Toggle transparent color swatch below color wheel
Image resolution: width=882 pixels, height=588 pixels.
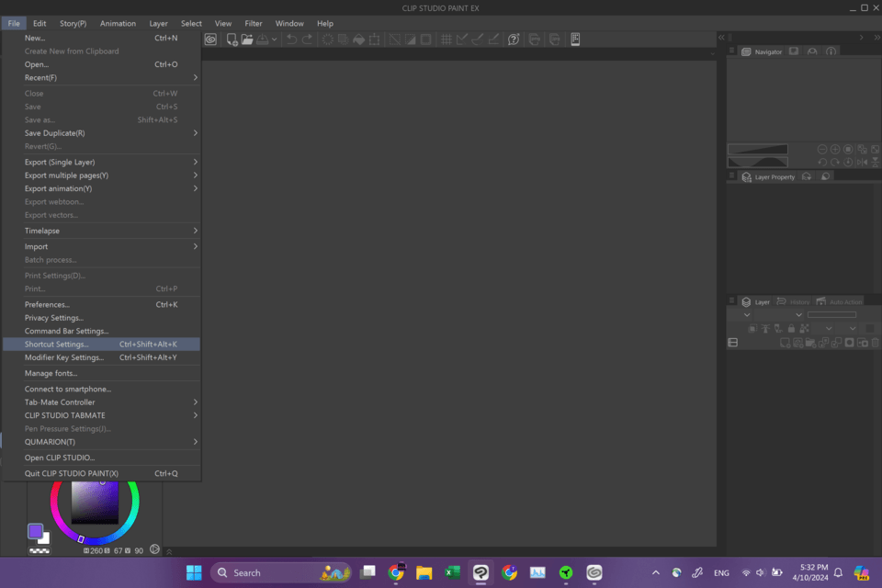click(40, 551)
